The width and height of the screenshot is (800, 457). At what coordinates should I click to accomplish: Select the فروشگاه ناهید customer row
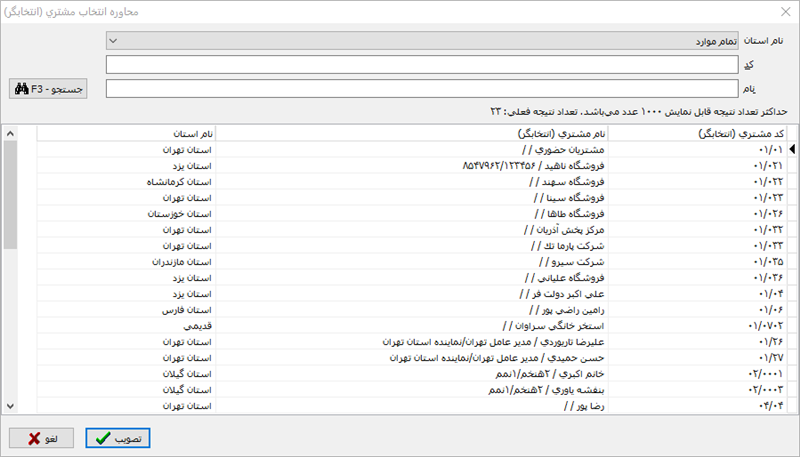[x=412, y=165]
